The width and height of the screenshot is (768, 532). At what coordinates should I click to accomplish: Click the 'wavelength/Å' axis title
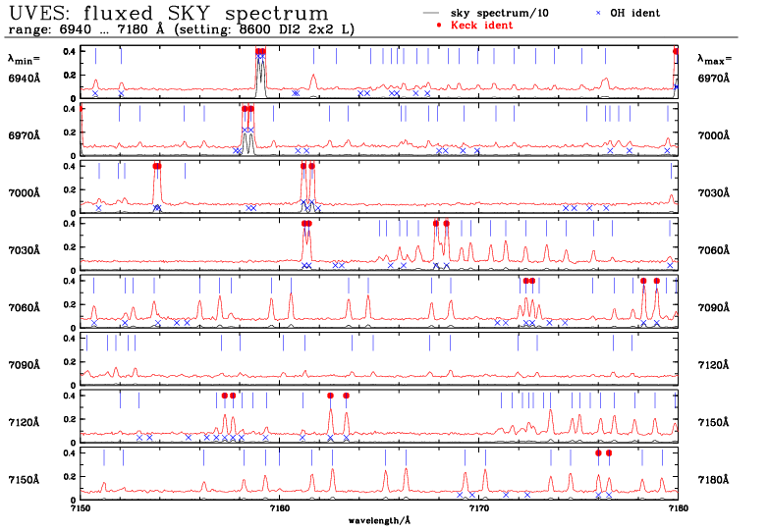click(x=378, y=519)
